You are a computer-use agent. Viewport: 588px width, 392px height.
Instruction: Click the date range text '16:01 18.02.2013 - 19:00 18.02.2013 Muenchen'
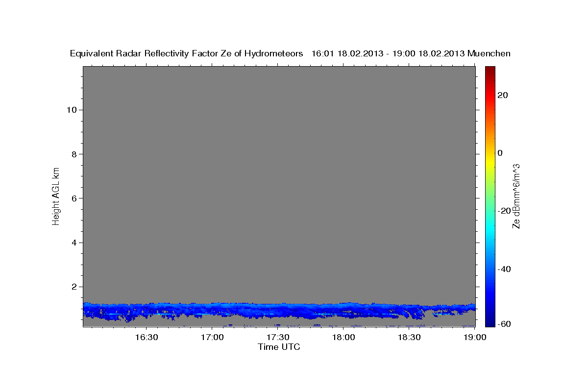pyautogui.click(x=411, y=54)
